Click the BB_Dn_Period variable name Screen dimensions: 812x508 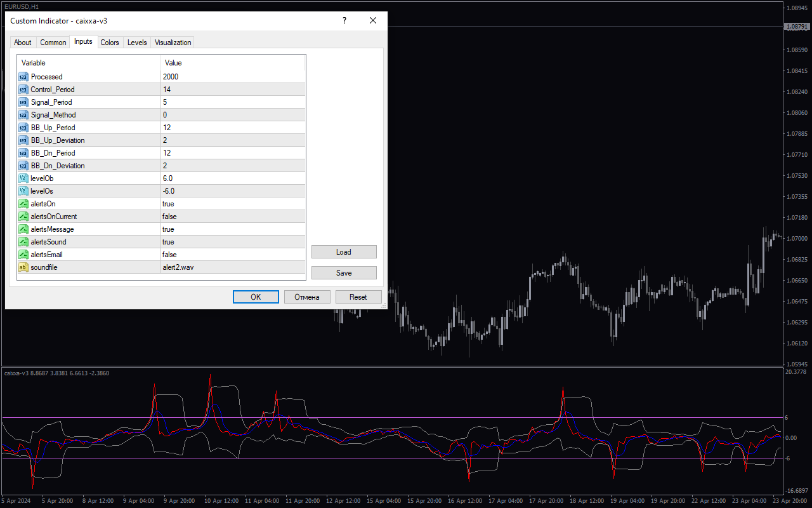53,153
